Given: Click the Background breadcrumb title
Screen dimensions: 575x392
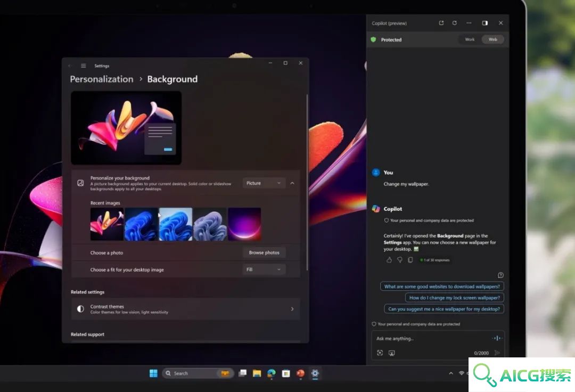Looking at the screenshot, I should (172, 79).
